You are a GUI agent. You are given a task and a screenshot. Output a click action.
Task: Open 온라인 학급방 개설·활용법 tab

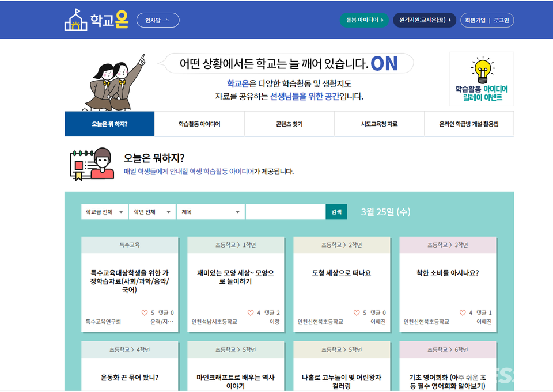[x=469, y=124]
